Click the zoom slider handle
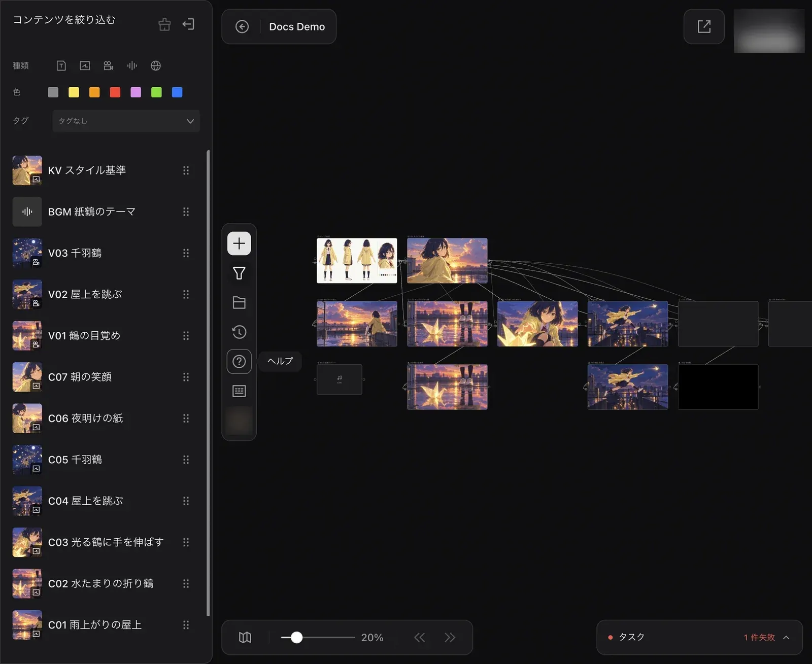This screenshot has height=664, width=812. click(297, 637)
